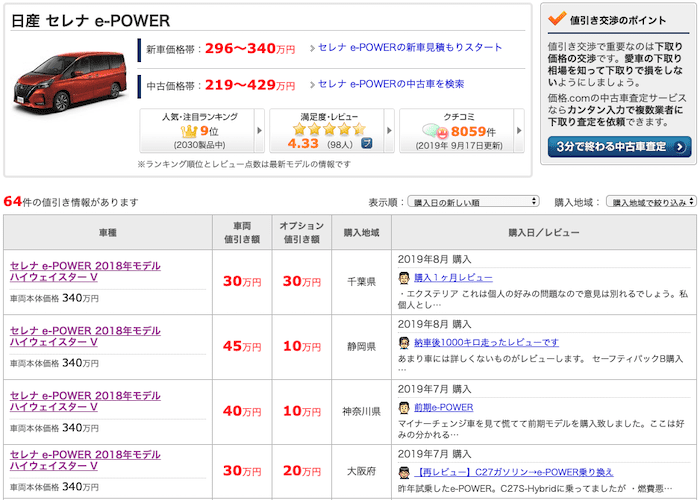Open the Serena e-POWER model link in 大阪府 row
700x500 pixels.
pyautogui.click(x=85, y=460)
